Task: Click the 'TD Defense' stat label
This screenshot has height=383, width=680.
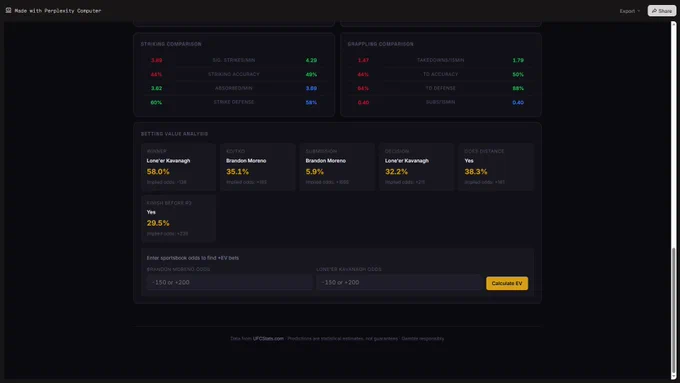Action: [x=441, y=88]
